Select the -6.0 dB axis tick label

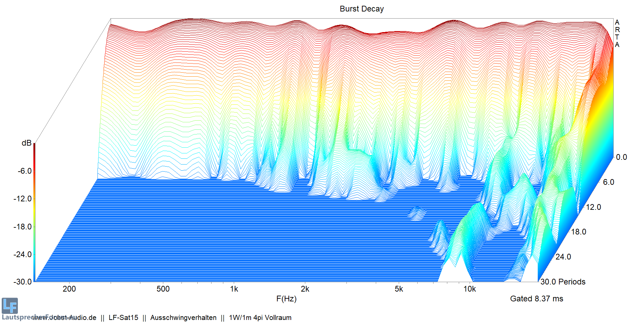tap(25, 171)
